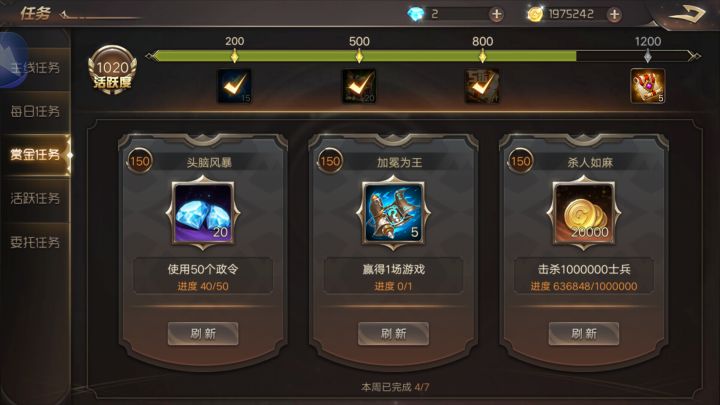Refresh the 加冕为王 bounty with 刷新
This screenshot has height=405, width=720.
[x=394, y=333]
